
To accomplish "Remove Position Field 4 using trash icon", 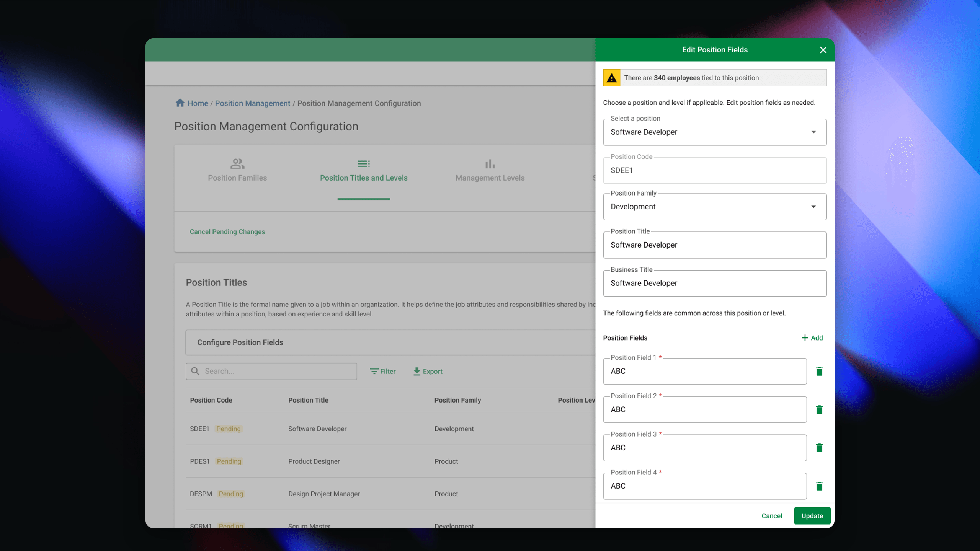I will 819,486.
